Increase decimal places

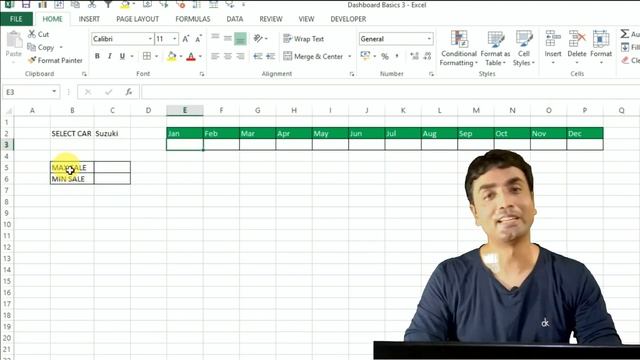pyautogui.click(x=414, y=56)
